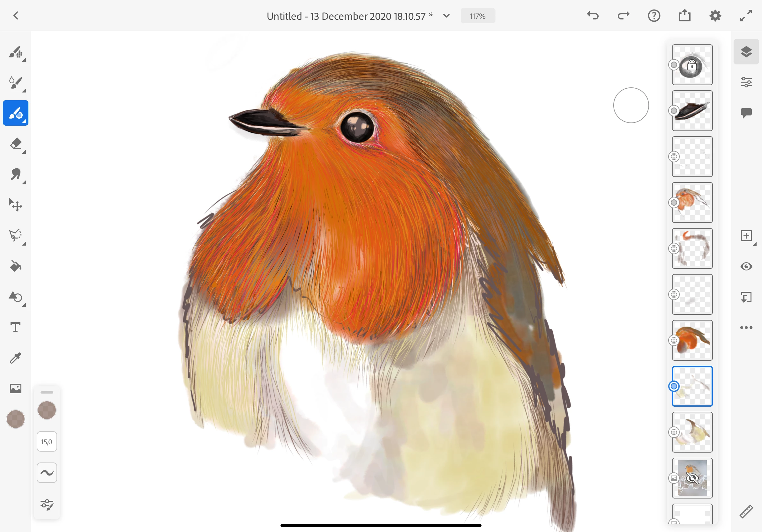
Task: Click the Undo button
Action: (x=593, y=16)
